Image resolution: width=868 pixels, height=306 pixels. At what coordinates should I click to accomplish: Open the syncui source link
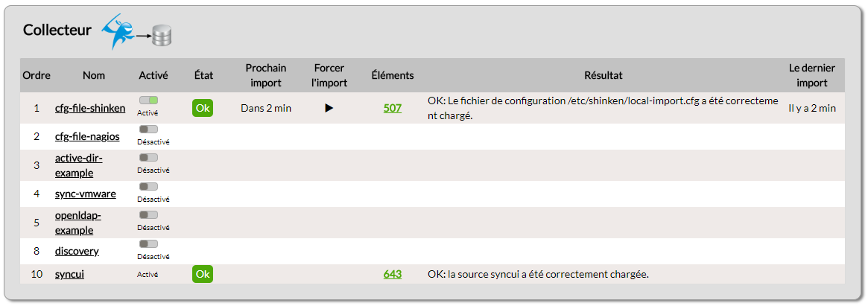(x=69, y=274)
